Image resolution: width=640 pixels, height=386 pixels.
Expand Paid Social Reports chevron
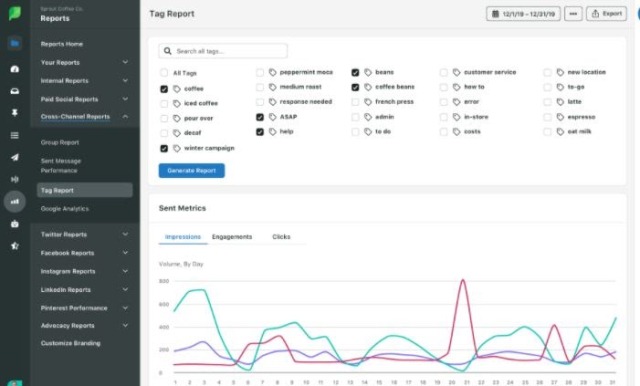[125, 99]
